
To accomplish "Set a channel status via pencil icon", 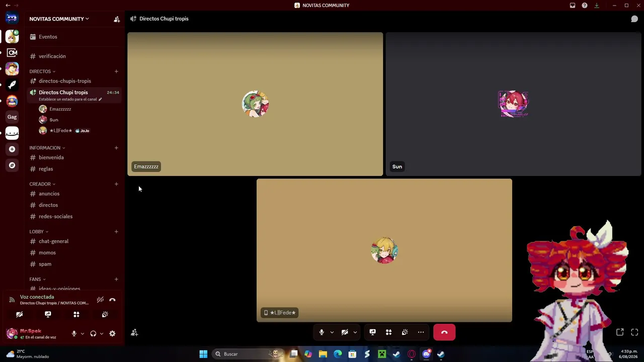I will click(x=100, y=99).
